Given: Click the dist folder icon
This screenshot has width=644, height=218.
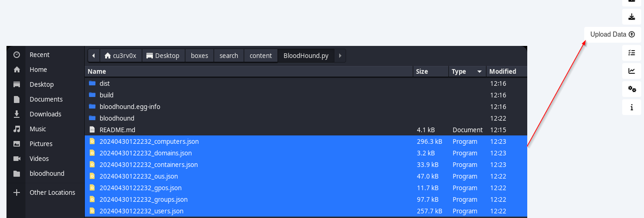Looking at the screenshot, I should (92, 83).
